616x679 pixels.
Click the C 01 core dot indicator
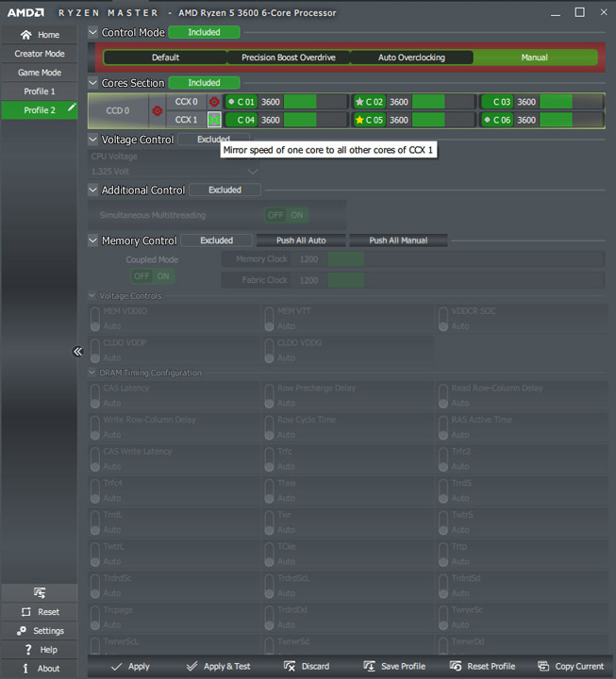point(231,102)
